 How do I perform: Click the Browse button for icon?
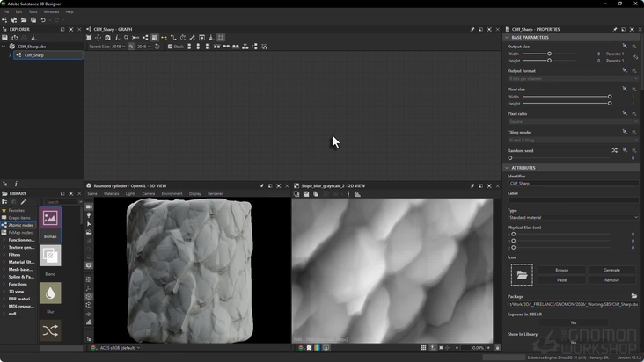[x=561, y=270]
